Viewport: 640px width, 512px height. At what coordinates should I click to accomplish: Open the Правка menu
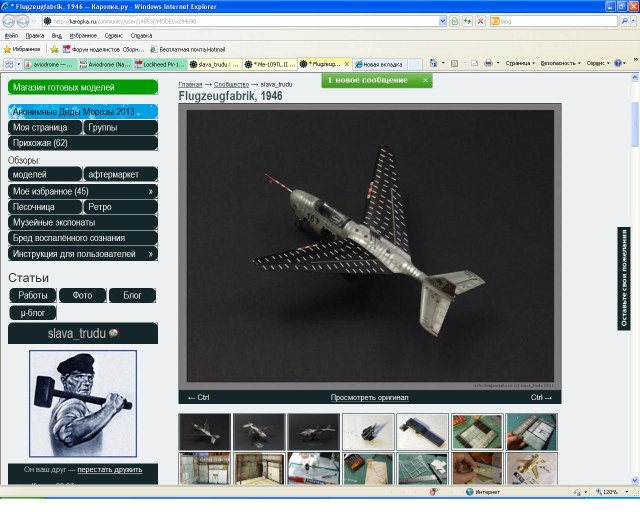[34, 35]
